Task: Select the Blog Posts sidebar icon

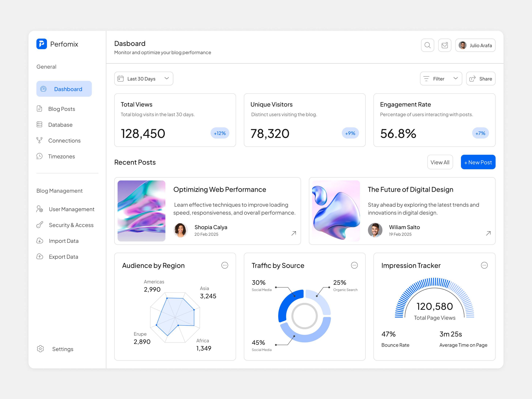Action: (x=40, y=109)
